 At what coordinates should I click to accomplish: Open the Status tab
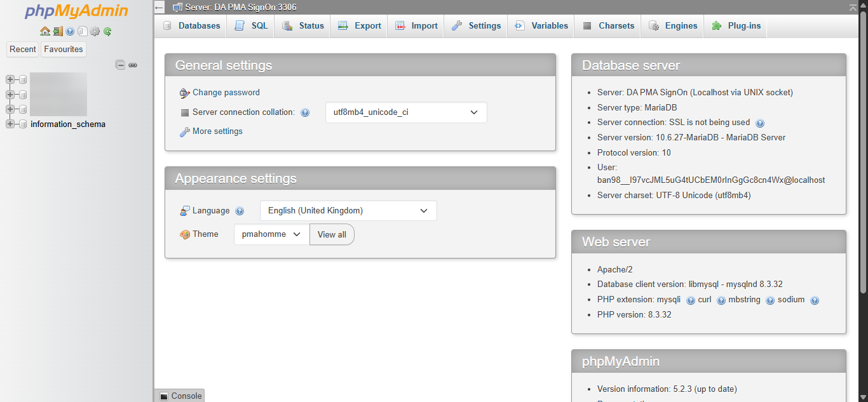point(303,26)
